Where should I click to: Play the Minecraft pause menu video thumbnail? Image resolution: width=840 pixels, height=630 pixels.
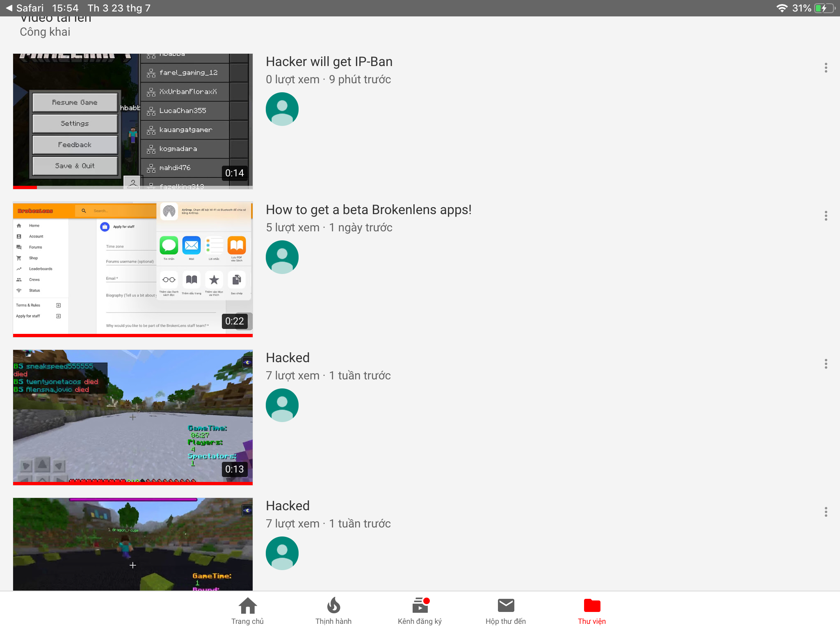click(133, 121)
